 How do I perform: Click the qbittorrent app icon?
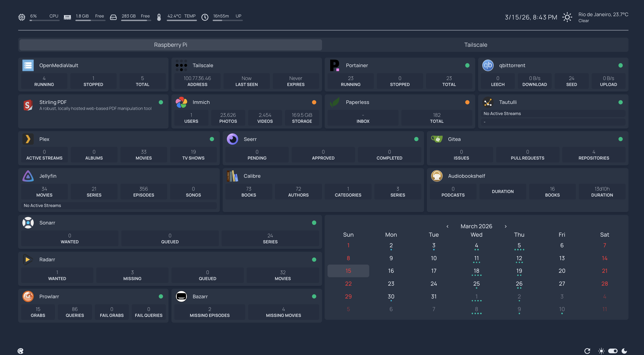[488, 65]
